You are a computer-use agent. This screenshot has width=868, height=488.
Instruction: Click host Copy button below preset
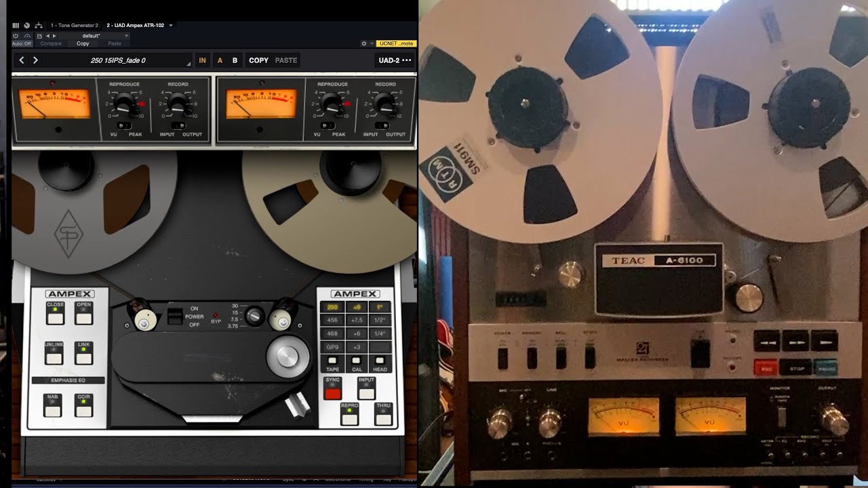click(83, 43)
